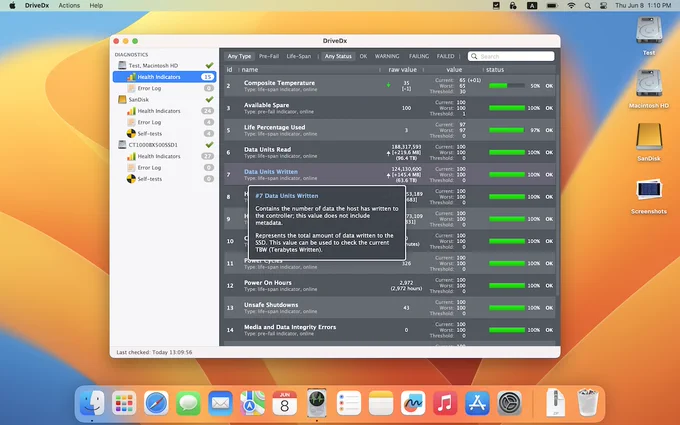The image size is (680, 425).
Task: Select Health Indicators under Test, Macintosh HD
Action: [x=164, y=77]
